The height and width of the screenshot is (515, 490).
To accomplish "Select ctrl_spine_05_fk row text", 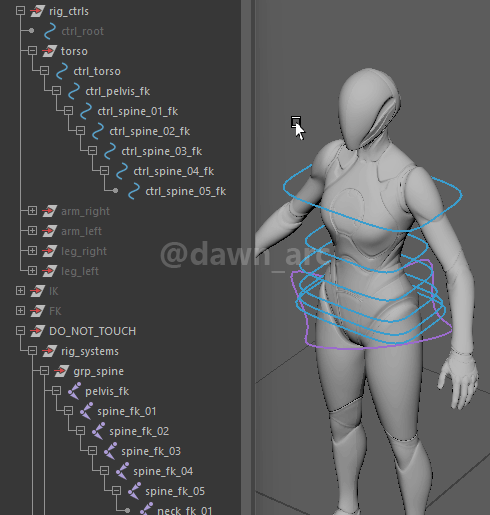I will coord(186,191).
